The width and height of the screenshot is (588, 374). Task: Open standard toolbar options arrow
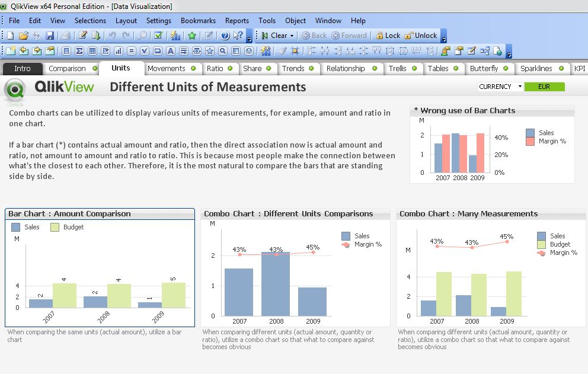(x=250, y=36)
